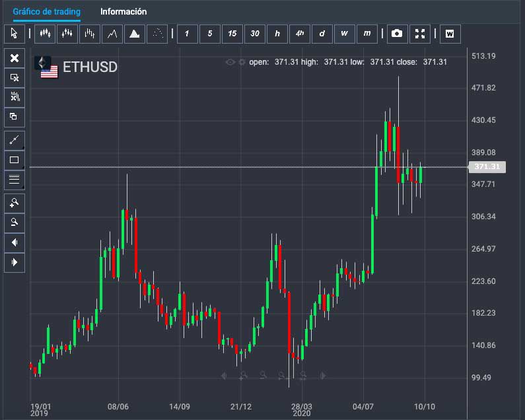Set the daily (d) timeframe
Screen dimensions: 525x420
322,34
